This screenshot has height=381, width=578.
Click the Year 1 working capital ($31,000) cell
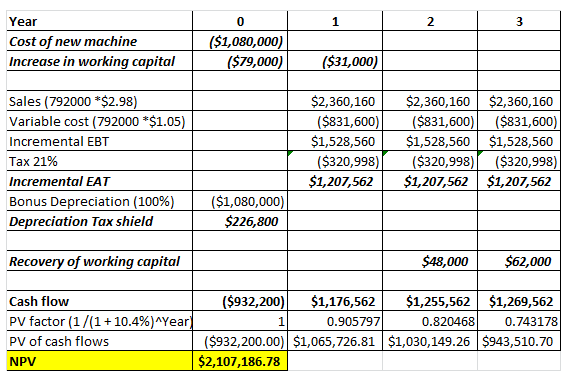pyautogui.click(x=335, y=61)
